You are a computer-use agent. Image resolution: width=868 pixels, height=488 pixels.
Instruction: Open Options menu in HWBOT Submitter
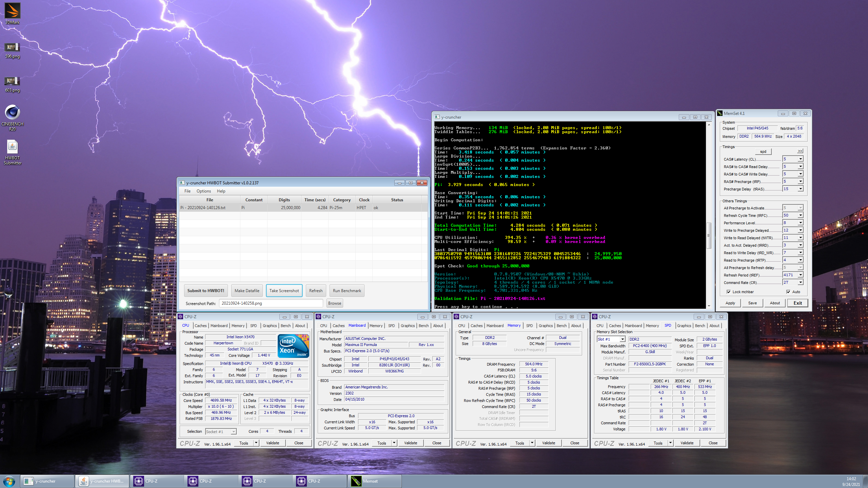coord(203,191)
